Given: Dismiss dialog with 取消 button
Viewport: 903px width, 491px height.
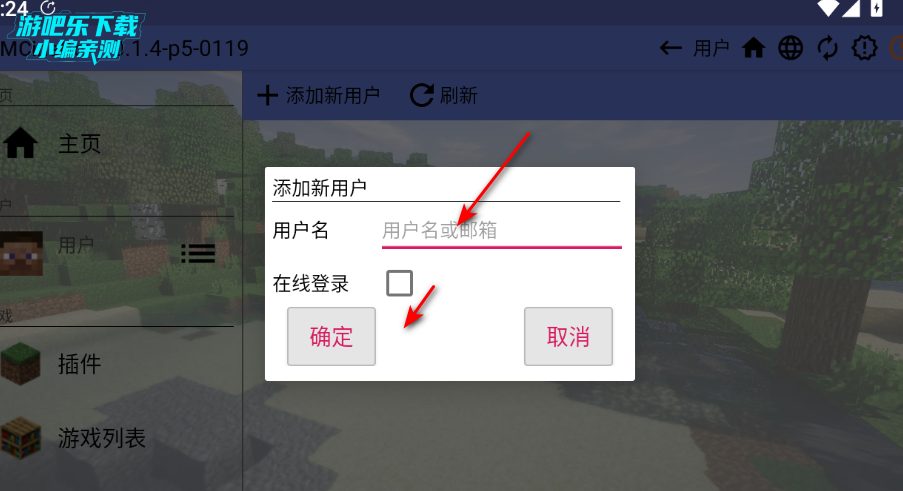Looking at the screenshot, I should pyautogui.click(x=568, y=336).
